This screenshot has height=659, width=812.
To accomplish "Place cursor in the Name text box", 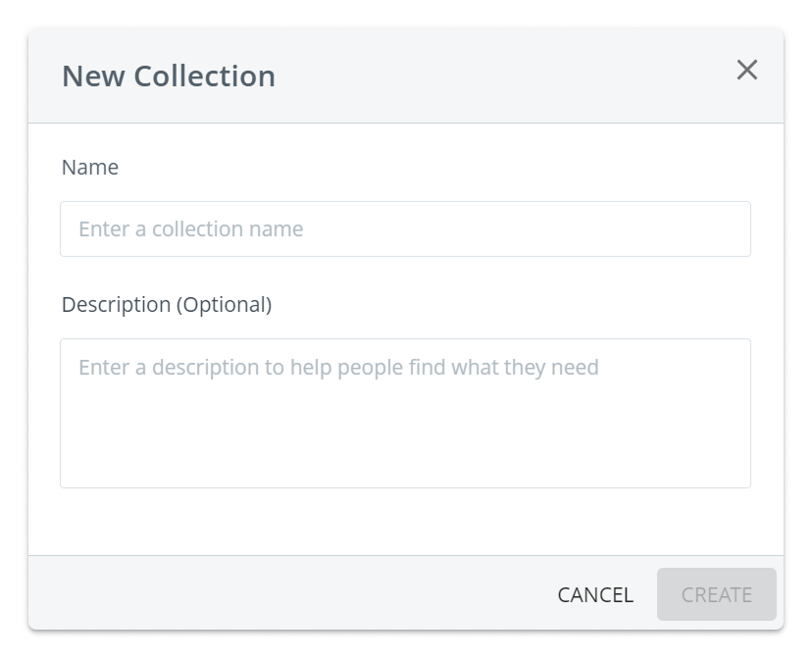I will pos(405,229).
